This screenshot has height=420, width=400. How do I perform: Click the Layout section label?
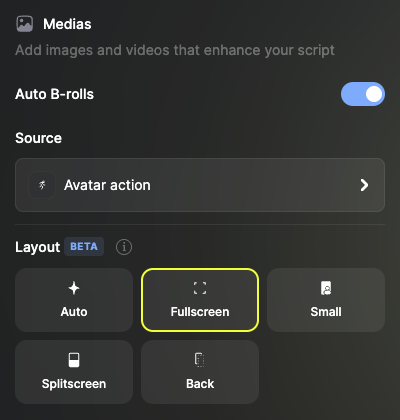click(38, 247)
